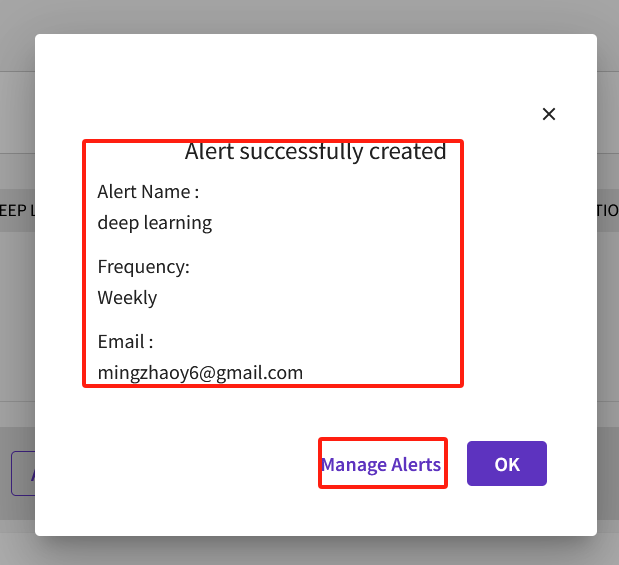Dismiss dialog via dimmed overlay above it
619x565 pixels.
pos(310,16)
